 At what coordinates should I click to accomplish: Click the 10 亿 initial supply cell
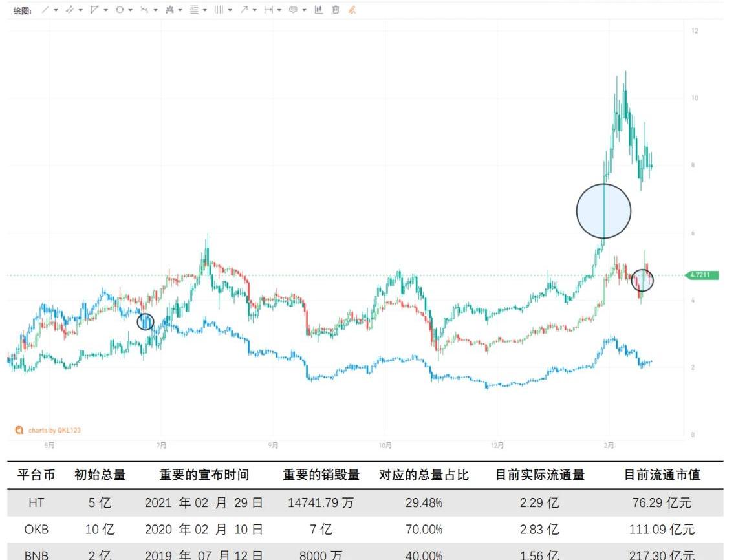100,530
